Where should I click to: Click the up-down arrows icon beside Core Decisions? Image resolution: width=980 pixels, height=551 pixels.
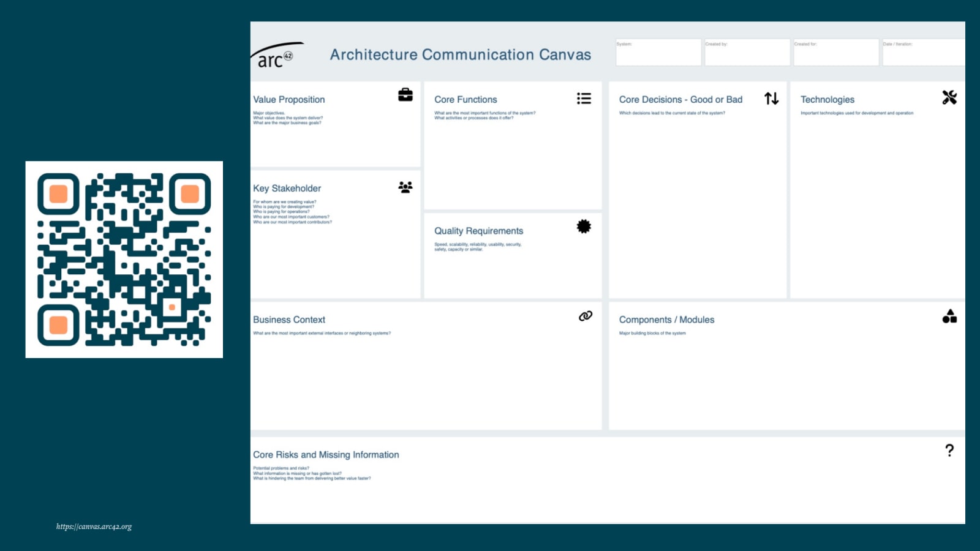coord(772,98)
